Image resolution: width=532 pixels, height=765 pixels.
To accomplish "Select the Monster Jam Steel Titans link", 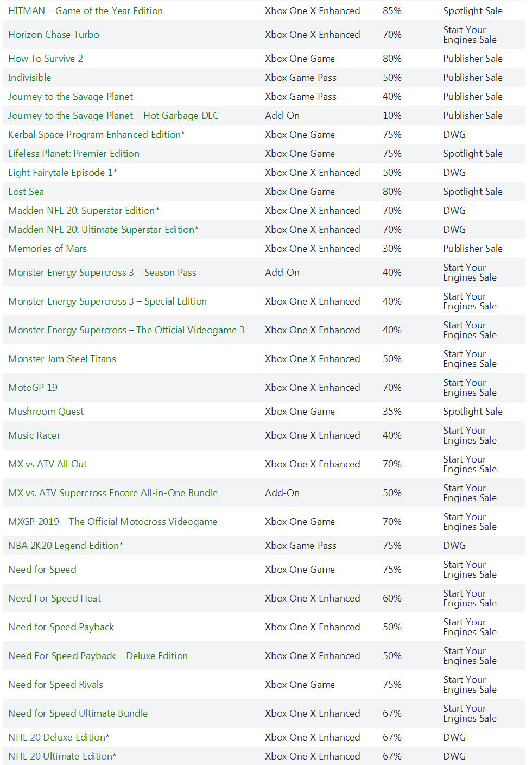I will (x=62, y=359).
